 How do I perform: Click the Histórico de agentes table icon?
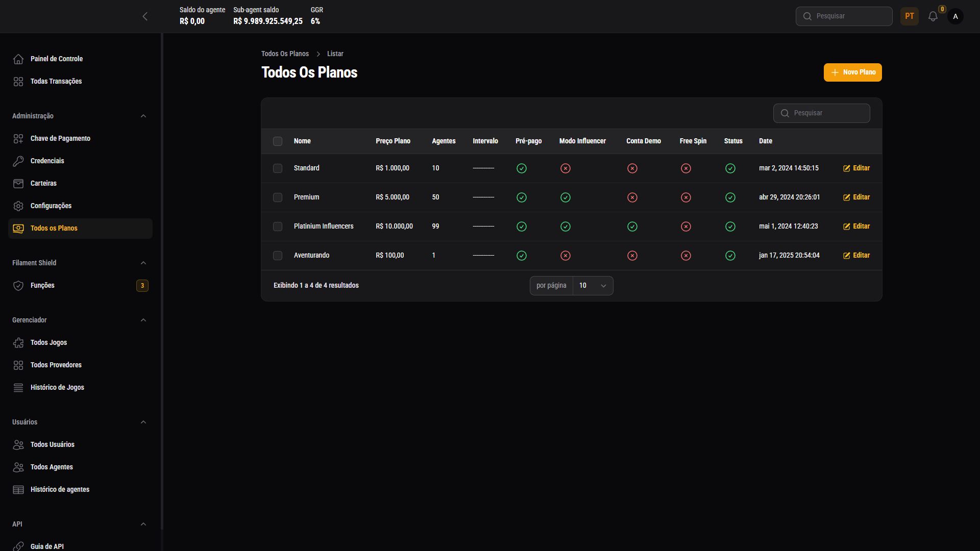pos(18,490)
